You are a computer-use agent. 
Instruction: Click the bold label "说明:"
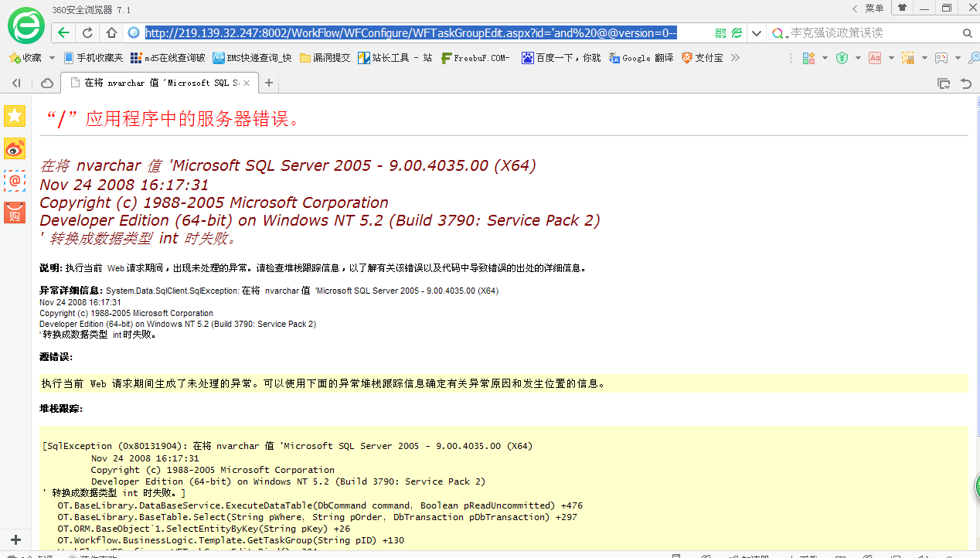click(51, 268)
